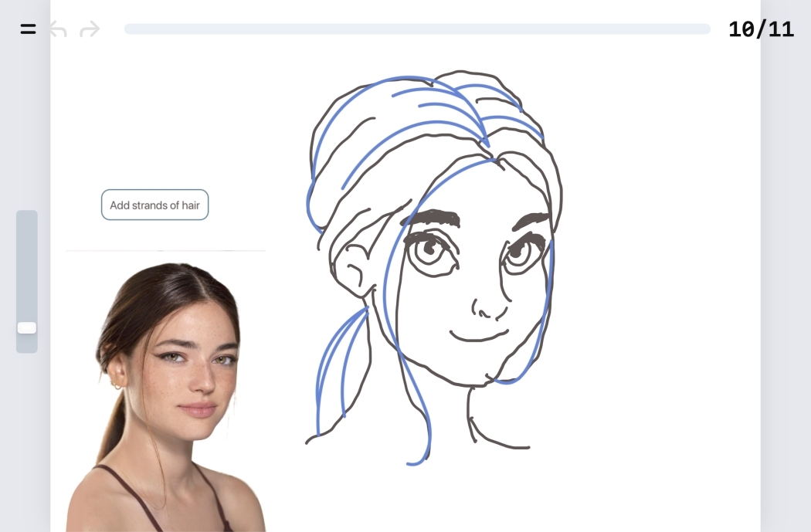The height and width of the screenshot is (532, 811).
Task: Click the reference slider handle
Action: coord(26,327)
